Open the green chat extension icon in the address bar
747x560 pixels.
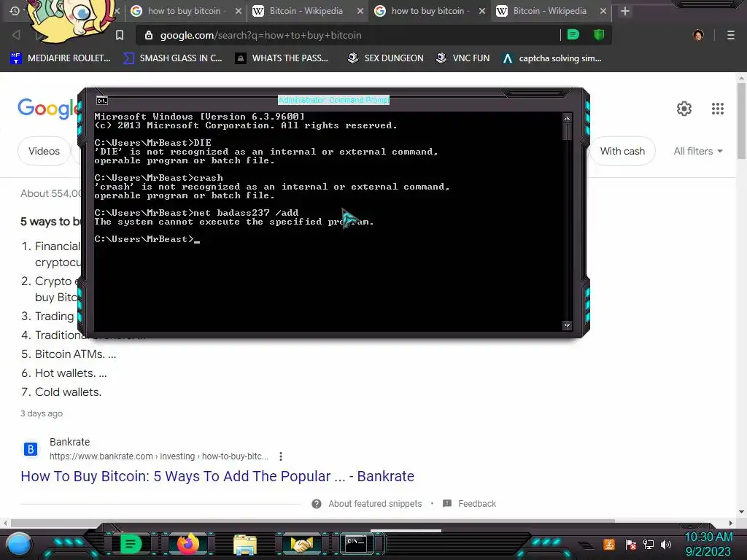tap(573, 35)
